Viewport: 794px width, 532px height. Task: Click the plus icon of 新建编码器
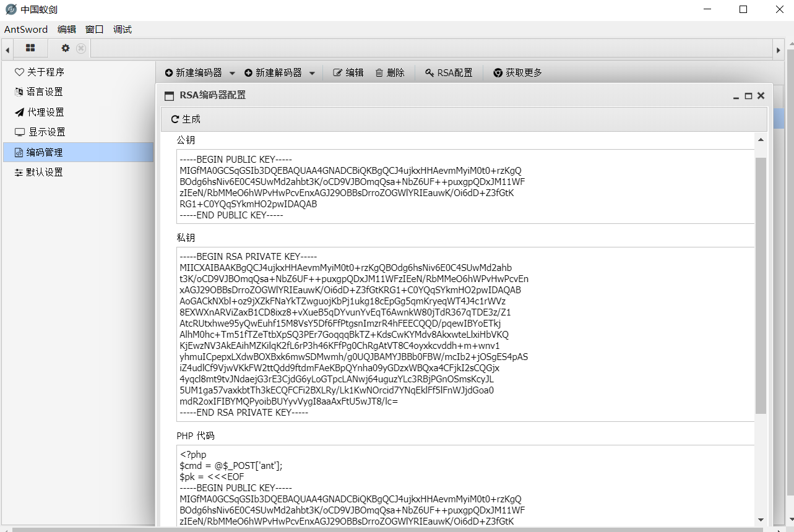pos(169,73)
